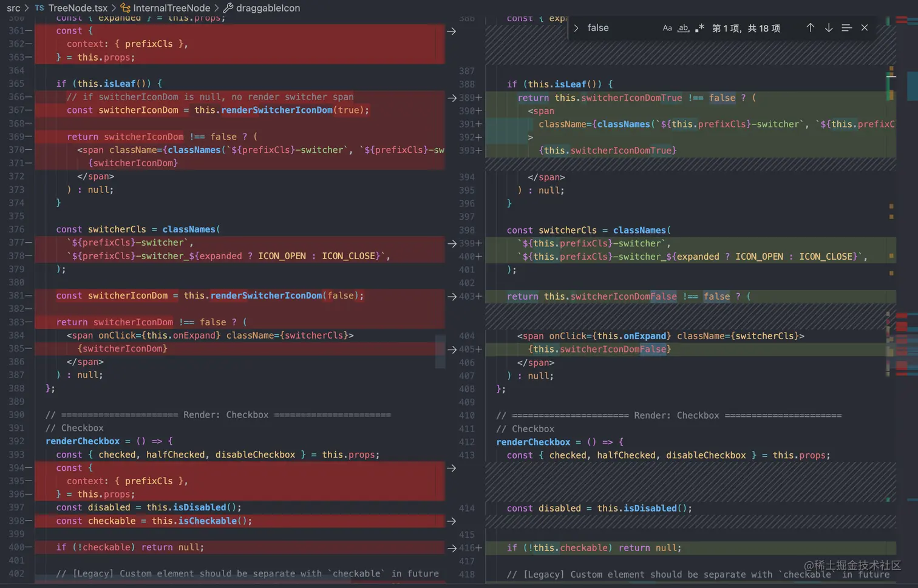Click 'if (this.isLeaf())' on right line 388

554,84
